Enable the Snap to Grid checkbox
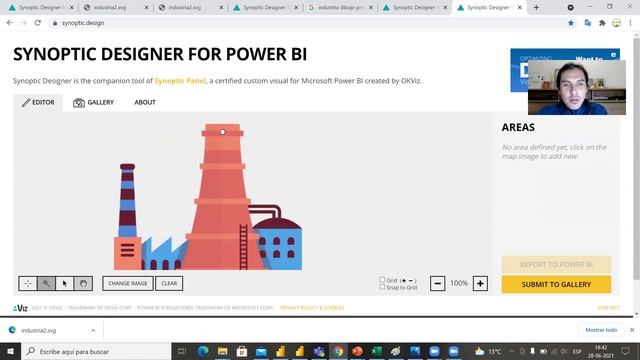The height and width of the screenshot is (360, 640). [x=382, y=287]
